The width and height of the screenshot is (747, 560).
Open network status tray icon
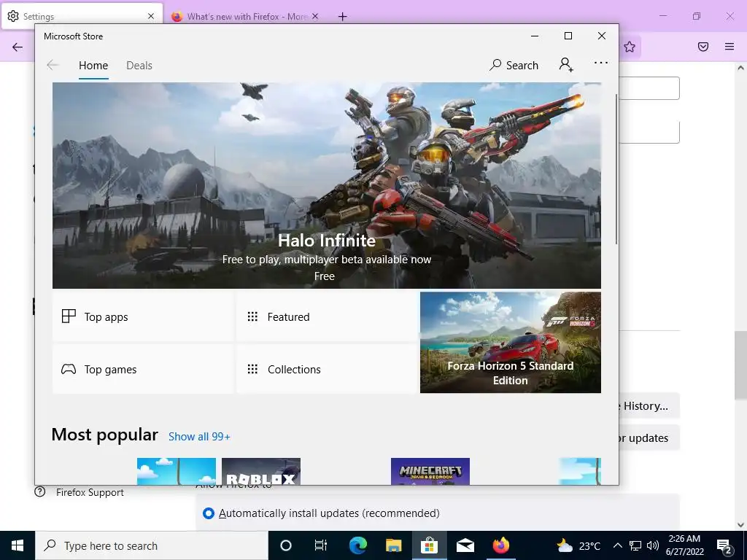coord(635,545)
